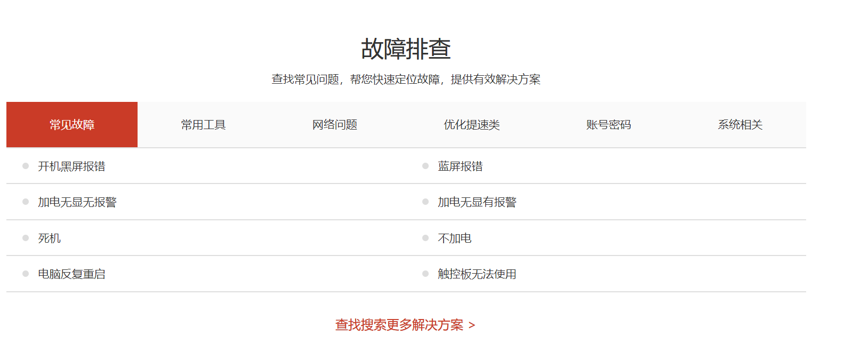The image size is (868, 343).
Task: Click the 加电无显有报警 link
Action: (477, 202)
